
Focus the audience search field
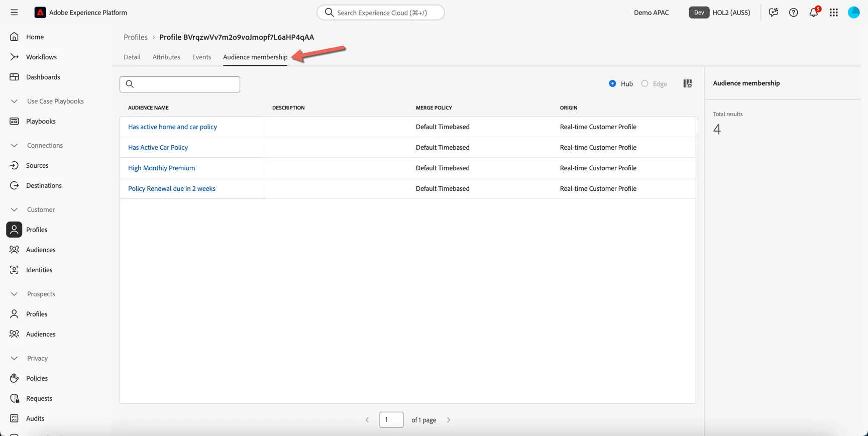pos(180,84)
